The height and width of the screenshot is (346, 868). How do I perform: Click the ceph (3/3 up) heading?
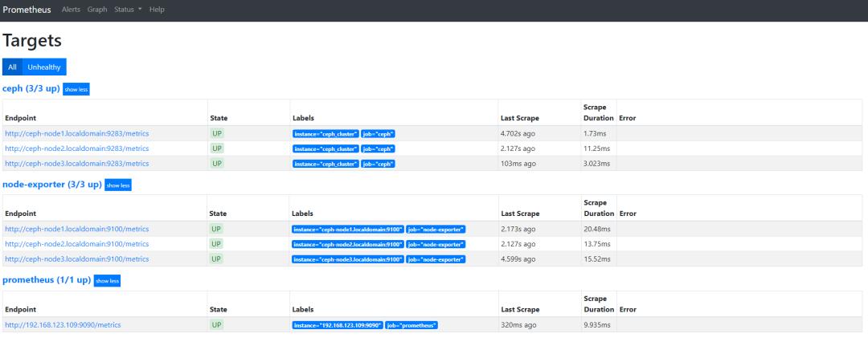[x=31, y=88]
